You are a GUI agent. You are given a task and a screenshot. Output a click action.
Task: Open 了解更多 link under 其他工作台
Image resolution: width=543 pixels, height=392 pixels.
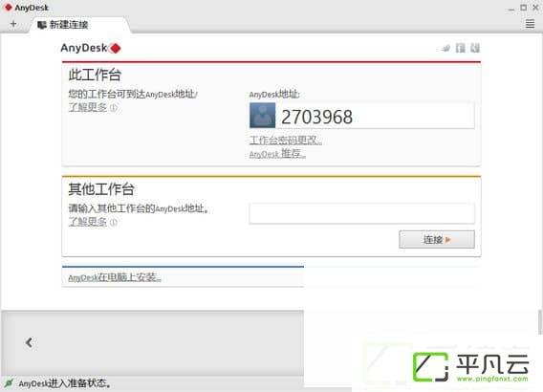click(88, 222)
